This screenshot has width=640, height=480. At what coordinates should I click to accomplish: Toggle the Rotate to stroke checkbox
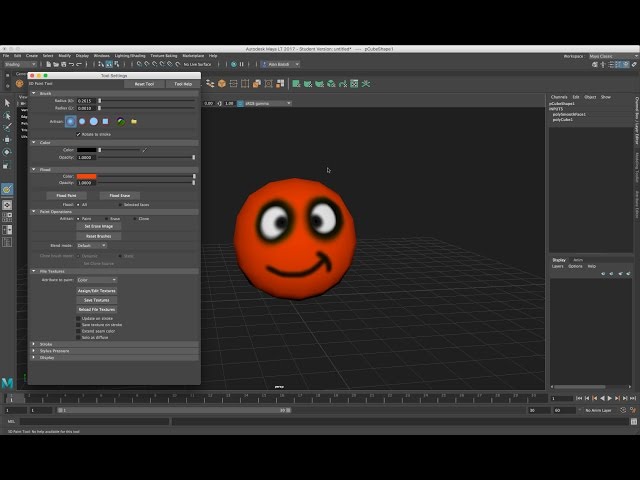(78, 134)
